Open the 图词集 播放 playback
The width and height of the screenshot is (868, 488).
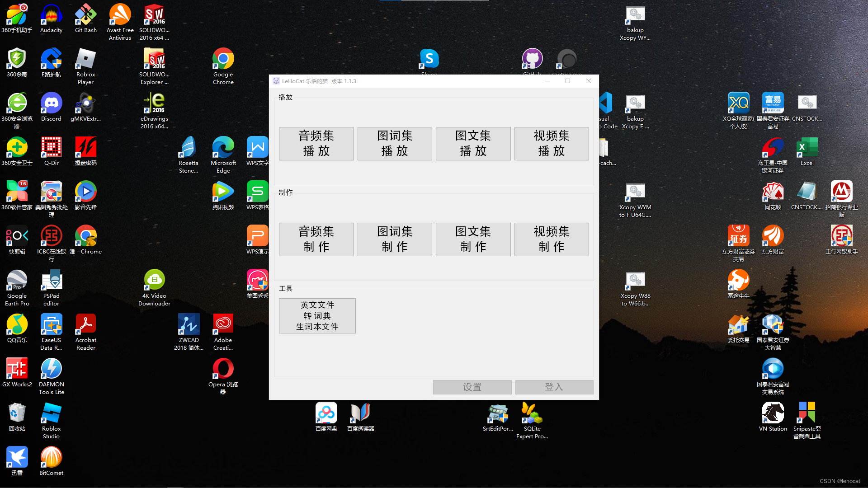click(x=394, y=143)
